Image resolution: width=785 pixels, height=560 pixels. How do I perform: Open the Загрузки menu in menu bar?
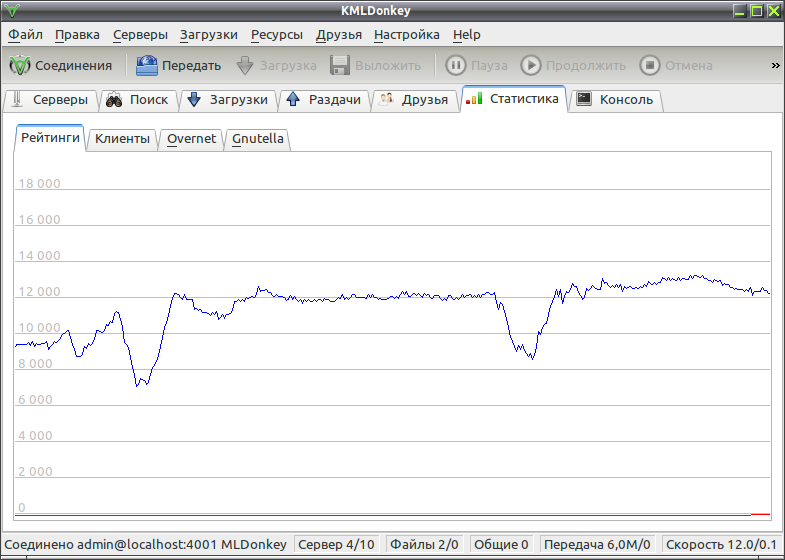[x=209, y=35]
